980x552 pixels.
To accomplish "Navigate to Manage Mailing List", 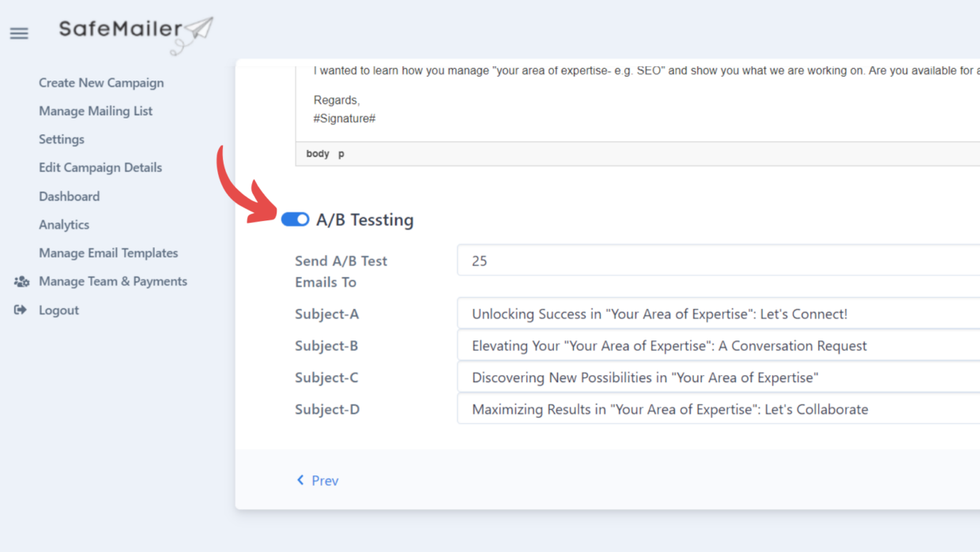I will [96, 111].
